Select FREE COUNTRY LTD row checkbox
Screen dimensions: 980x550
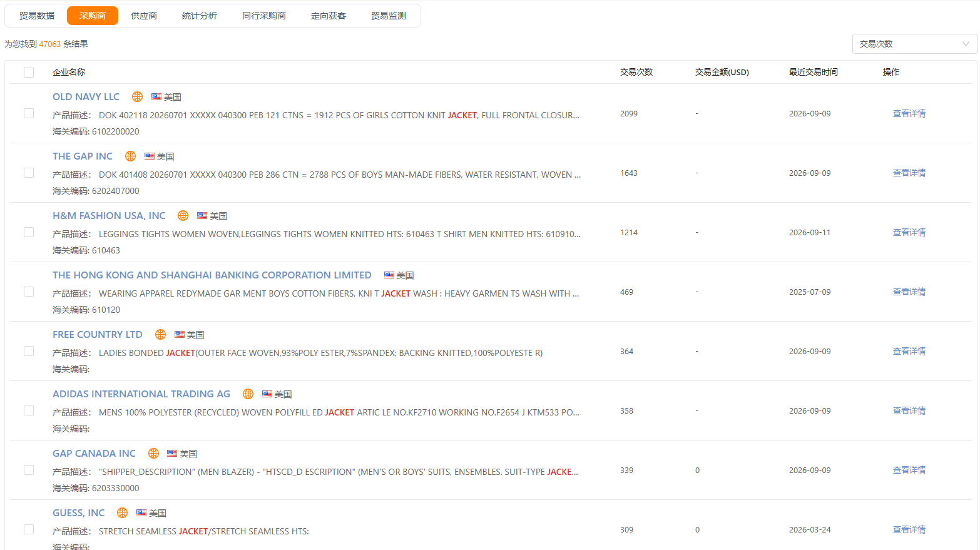click(x=29, y=351)
